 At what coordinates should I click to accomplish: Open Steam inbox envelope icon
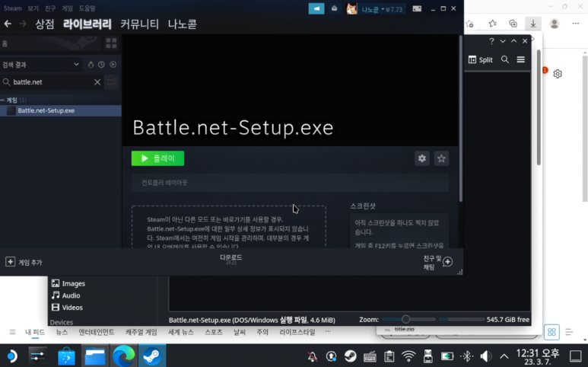[334, 8]
